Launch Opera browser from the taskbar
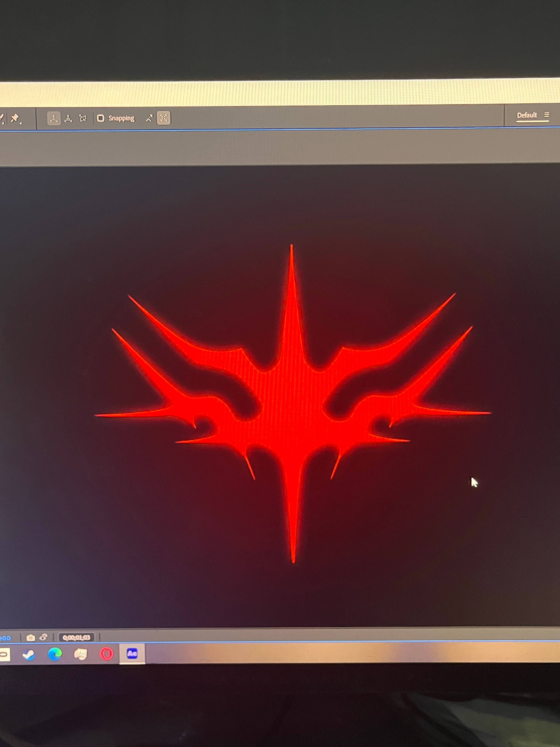 106,654
